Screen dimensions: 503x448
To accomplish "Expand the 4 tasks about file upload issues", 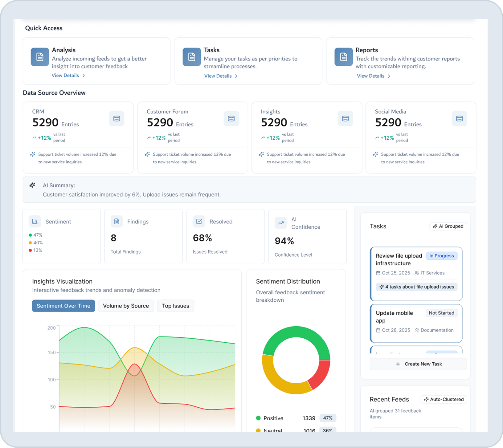I will point(416,287).
